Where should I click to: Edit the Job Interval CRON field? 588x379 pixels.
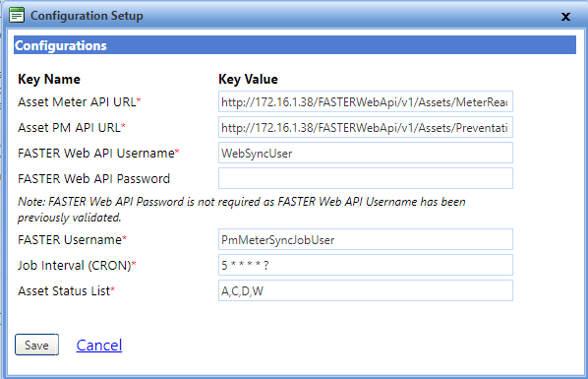(x=366, y=265)
